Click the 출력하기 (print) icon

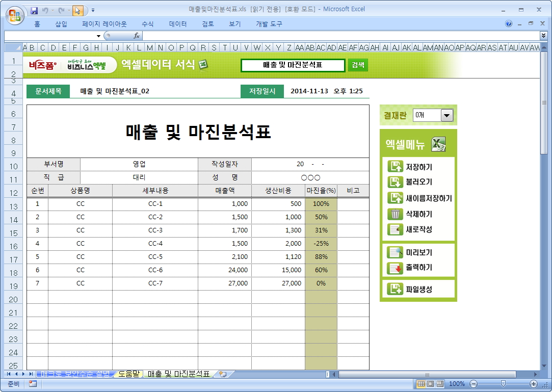[x=395, y=268]
